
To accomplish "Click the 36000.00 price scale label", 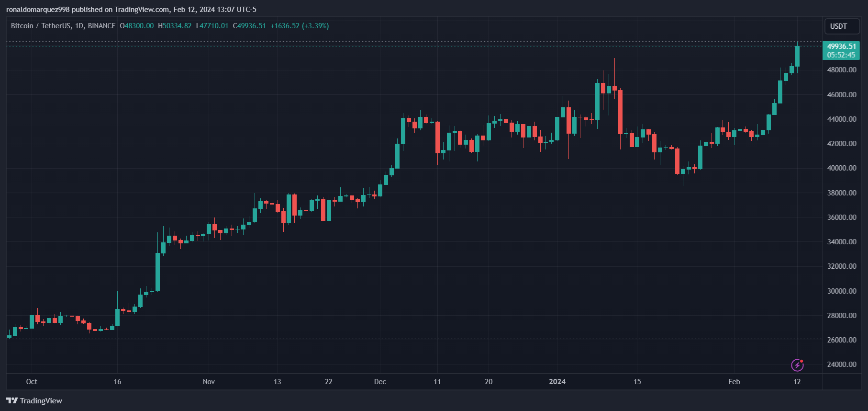I will (842, 217).
